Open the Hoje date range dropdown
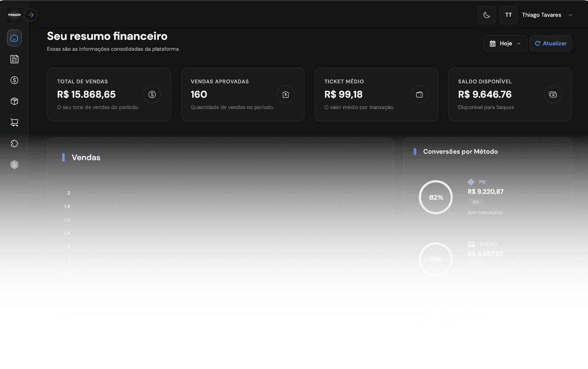 [505, 43]
